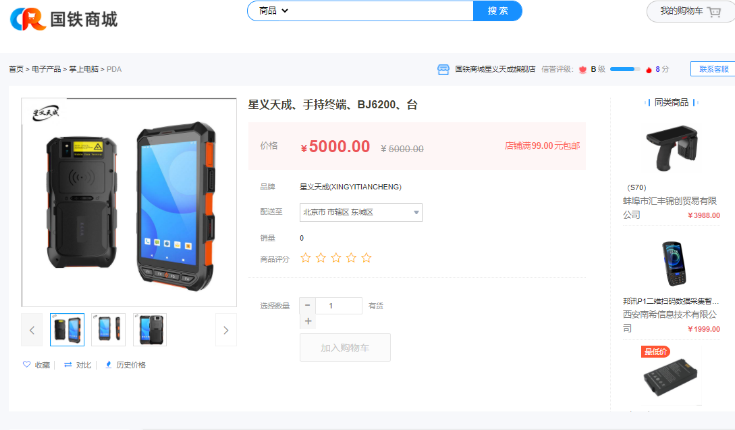Click the second rating star

coord(321,257)
